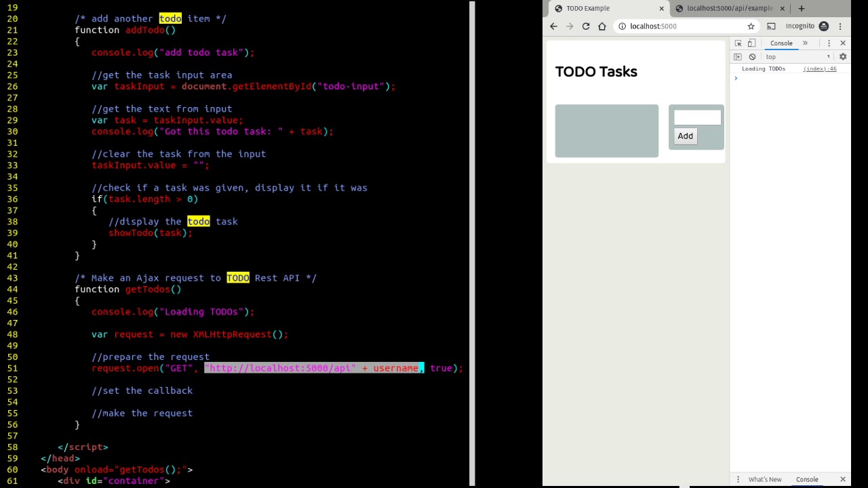This screenshot has width=868, height=488.
Task: Open the Cast media icon
Action: pos(771,26)
